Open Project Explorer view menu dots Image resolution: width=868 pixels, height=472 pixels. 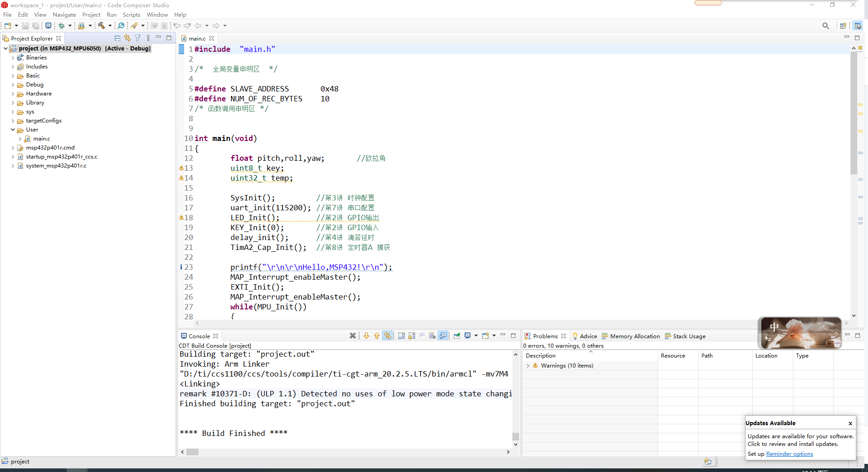point(148,38)
